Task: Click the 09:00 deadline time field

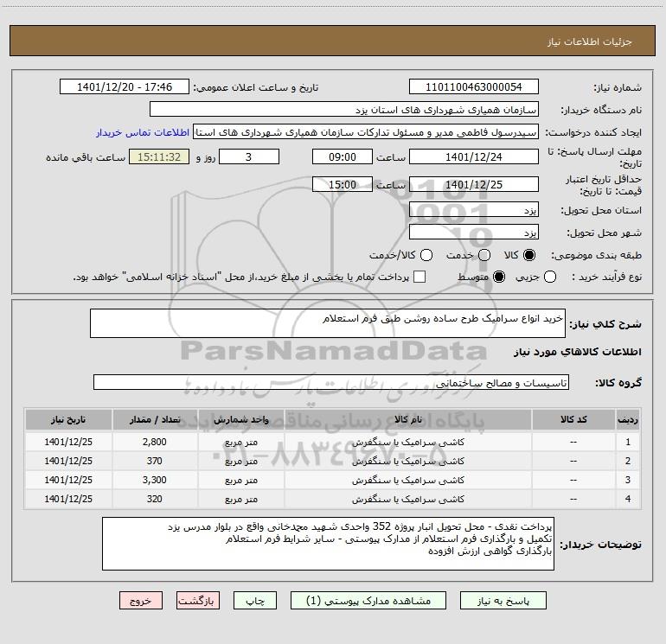Action: coord(343,156)
